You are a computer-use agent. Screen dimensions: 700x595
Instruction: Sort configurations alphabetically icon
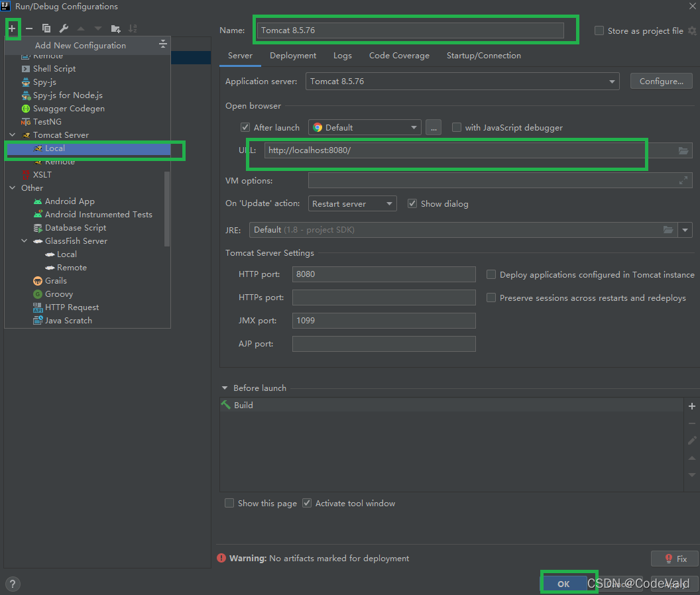[133, 28]
